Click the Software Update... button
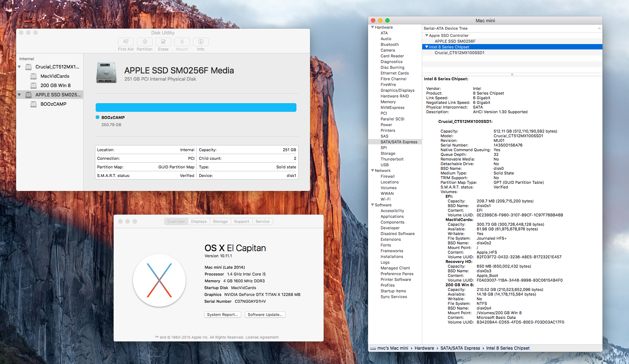The width and height of the screenshot is (629, 364). tap(265, 315)
